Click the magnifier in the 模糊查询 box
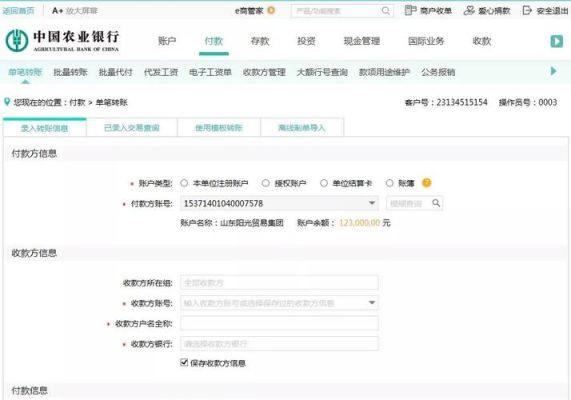Screen dimensions: 571x400 click(x=436, y=203)
